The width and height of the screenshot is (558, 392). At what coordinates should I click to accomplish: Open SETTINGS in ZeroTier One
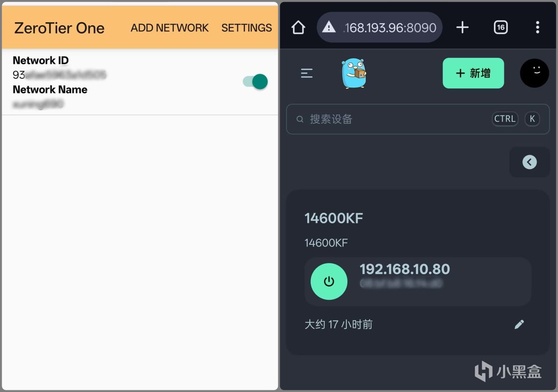tap(247, 28)
